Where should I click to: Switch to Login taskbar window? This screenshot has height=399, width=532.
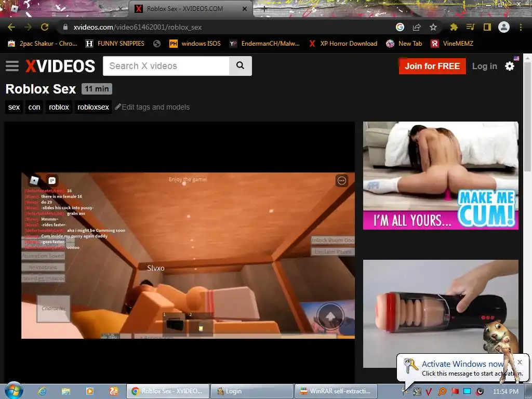(251, 391)
